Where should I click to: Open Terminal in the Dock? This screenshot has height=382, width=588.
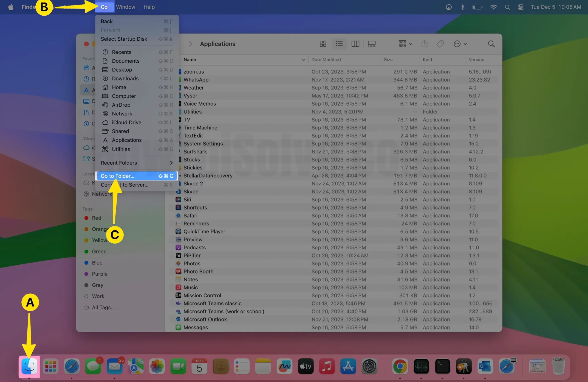click(x=442, y=366)
